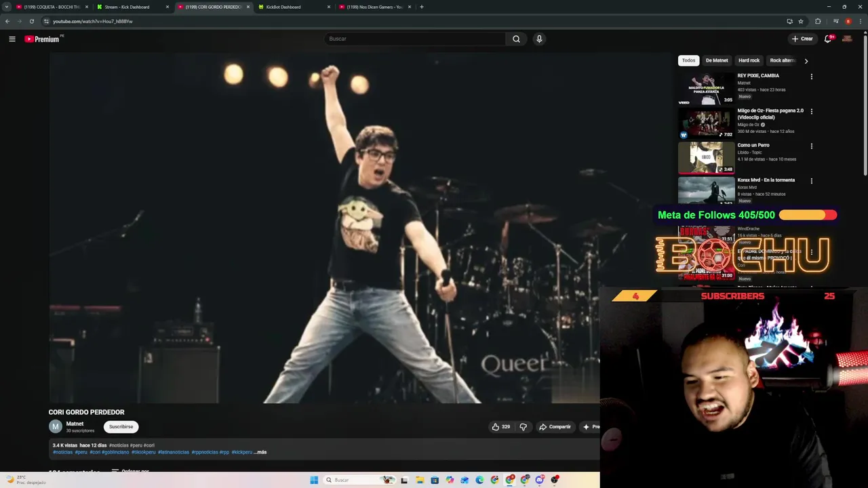The width and height of the screenshot is (868, 488).
Task: Click the browser address bar URL
Action: (x=93, y=21)
